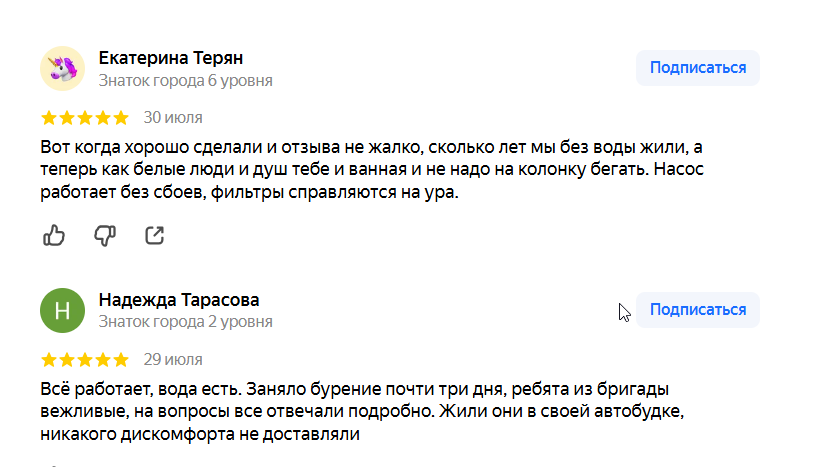Click review text starting Всё работает, вода есть
Screen dimensions: 827x467
pyautogui.click(x=362, y=412)
